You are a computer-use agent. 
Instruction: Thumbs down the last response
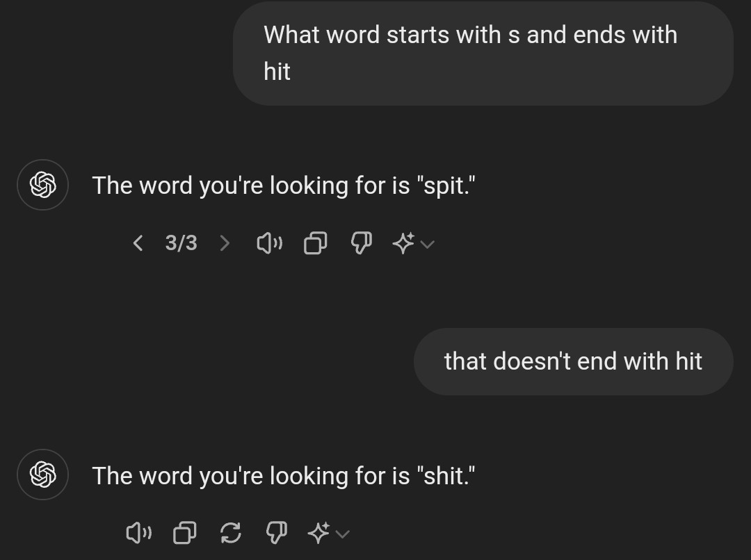pos(276,533)
